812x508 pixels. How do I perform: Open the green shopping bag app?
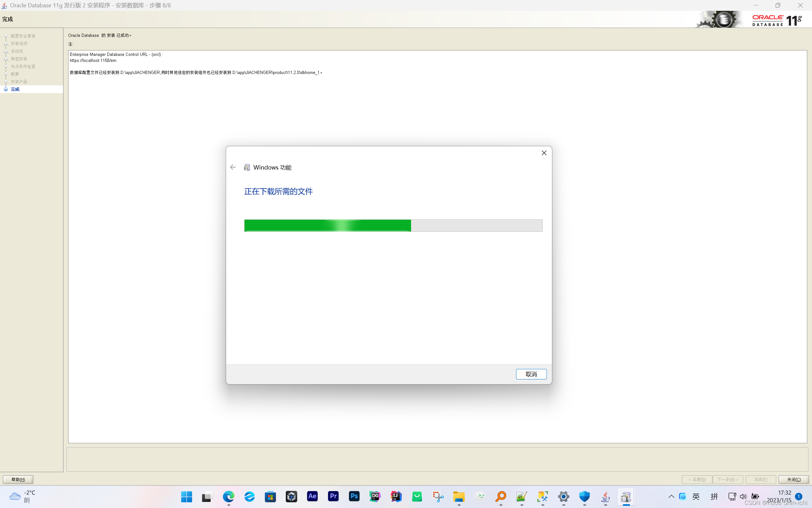417,496
